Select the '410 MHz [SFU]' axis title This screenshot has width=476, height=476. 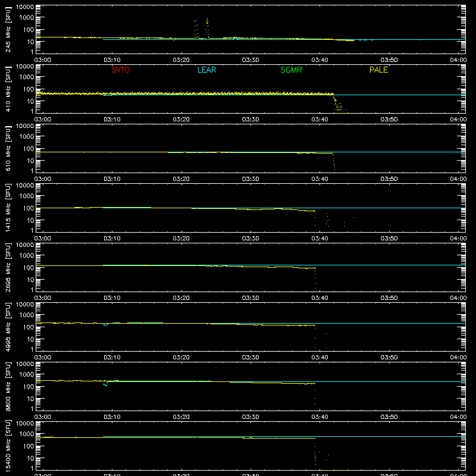8,89
